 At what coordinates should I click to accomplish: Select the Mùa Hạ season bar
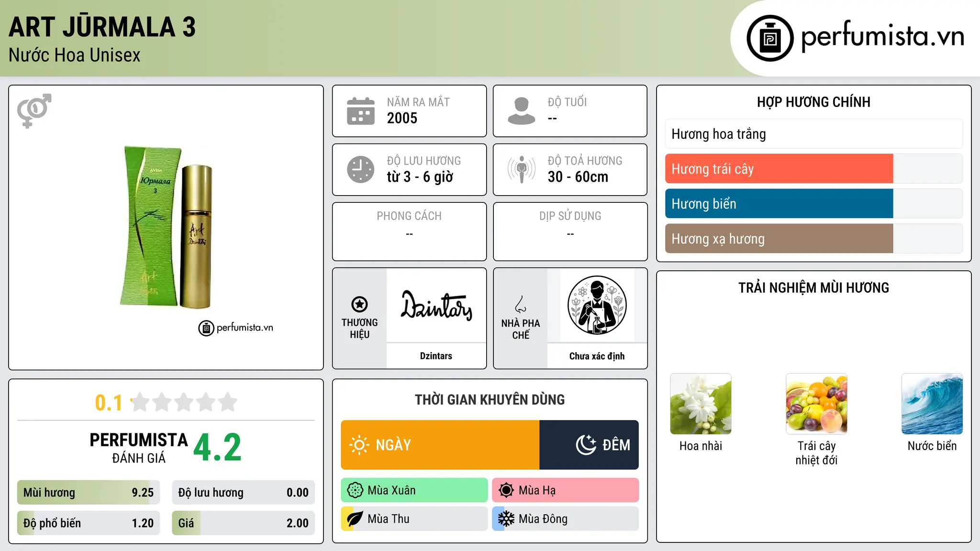pos(566,490)
